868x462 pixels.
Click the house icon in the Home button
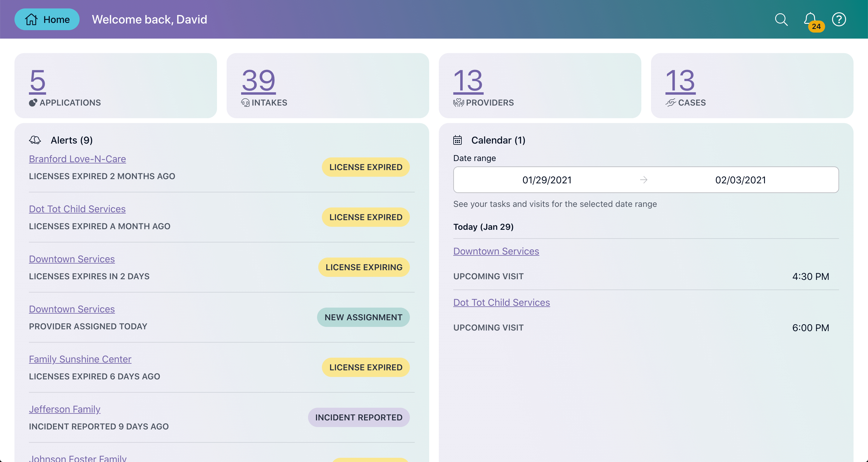(x=31, y=20)
